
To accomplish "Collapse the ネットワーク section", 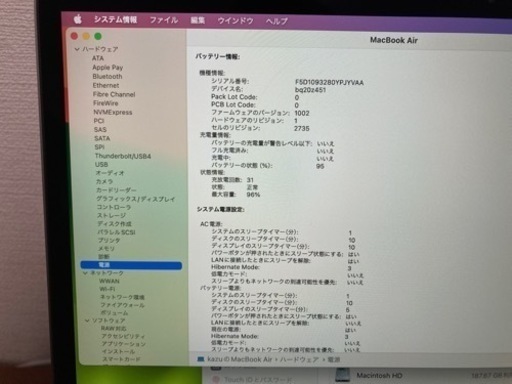I will click(85, 273).
